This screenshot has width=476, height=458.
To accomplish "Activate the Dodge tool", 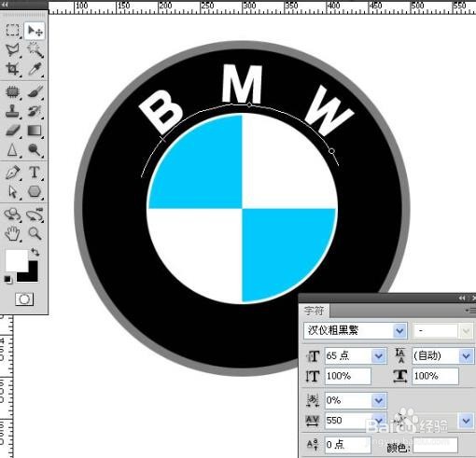I will click(35, 149).
